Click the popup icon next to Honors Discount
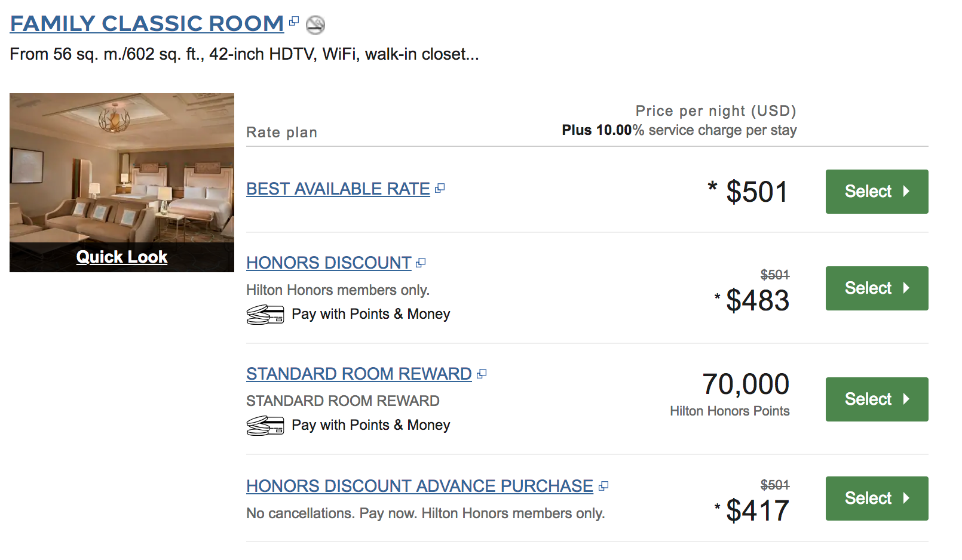The image size is (962, 560). tap(421, 263)
